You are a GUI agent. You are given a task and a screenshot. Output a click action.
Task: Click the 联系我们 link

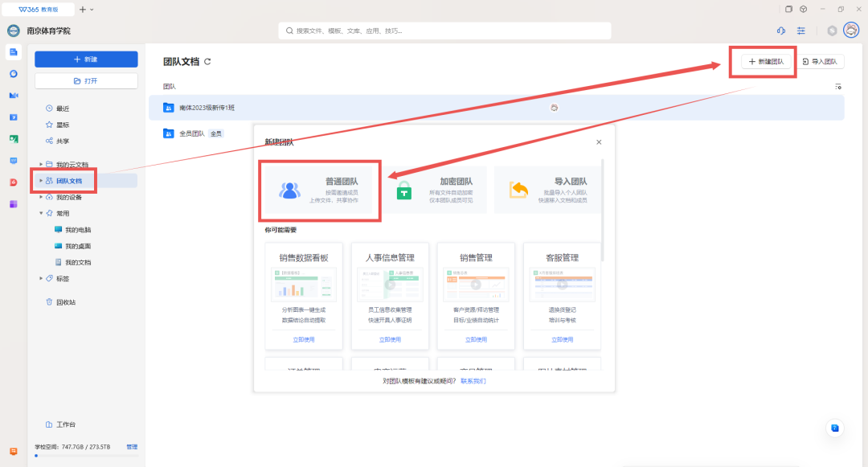coord(473,381)
